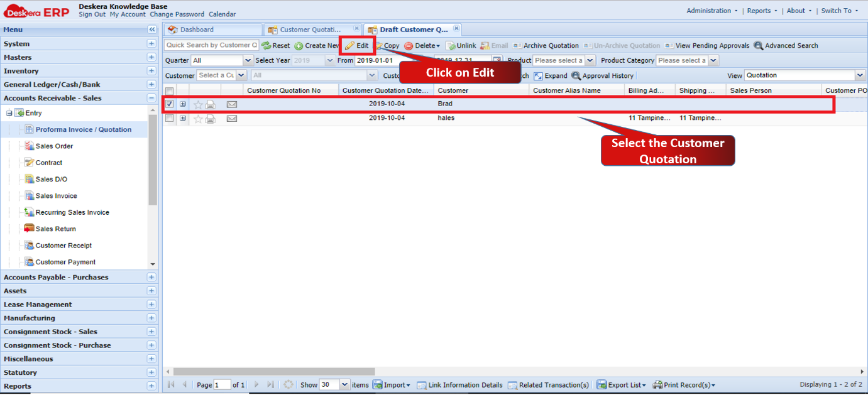Open the Reports top menu
Viewport: 868px width, 395px height.
click(x=762, y=11)
